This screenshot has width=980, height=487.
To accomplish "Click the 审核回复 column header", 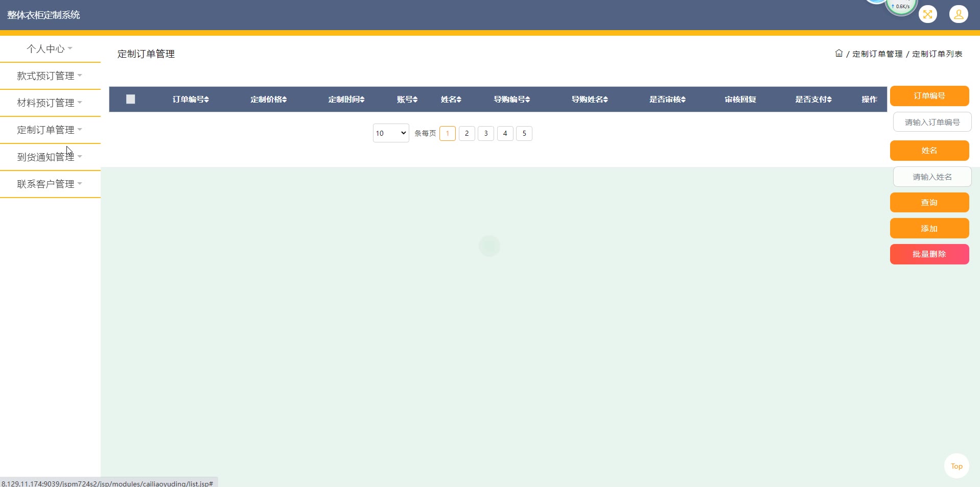I will point(740,99).
